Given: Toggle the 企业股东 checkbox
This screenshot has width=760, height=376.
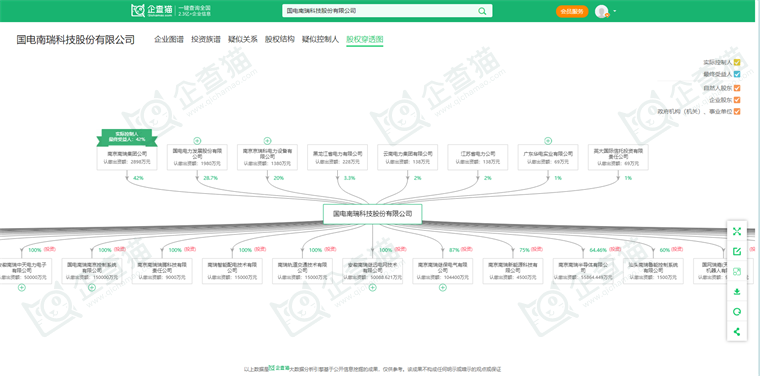Looking at the screenshot, I should [x=737, y=100].
